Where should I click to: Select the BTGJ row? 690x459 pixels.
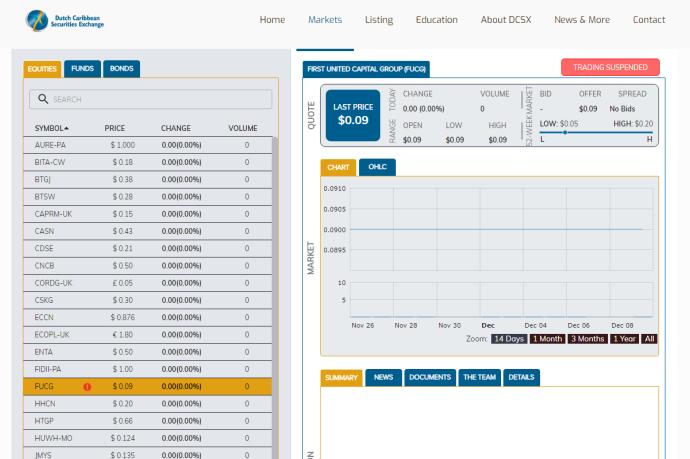[148, 180]
